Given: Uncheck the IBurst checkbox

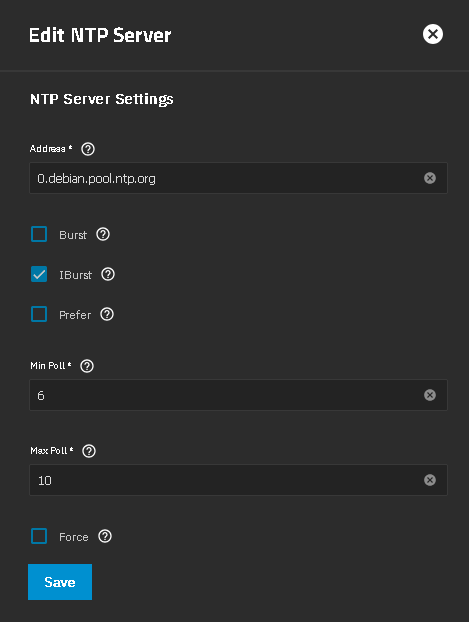Looking at the screenshot, I should (39, 275).
